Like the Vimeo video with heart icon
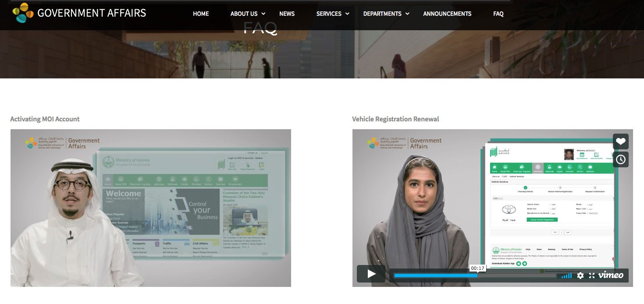 tap(620, 141)
